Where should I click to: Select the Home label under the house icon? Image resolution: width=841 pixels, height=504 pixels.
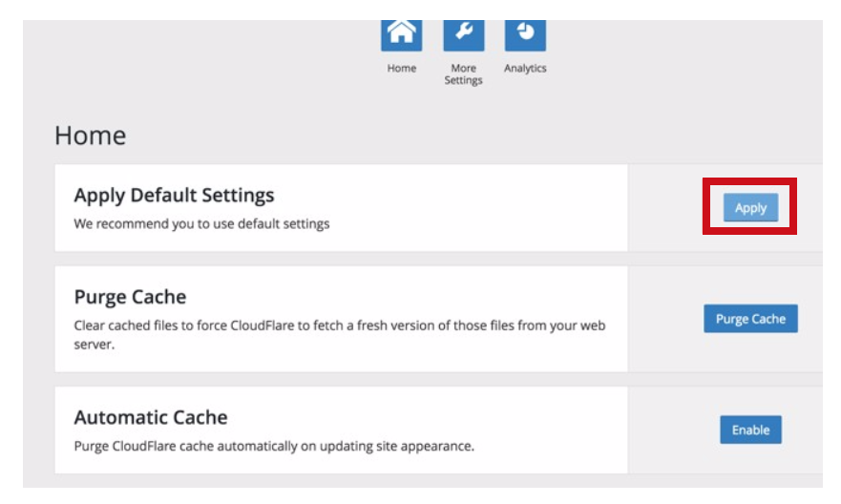[x=402, y=69]
